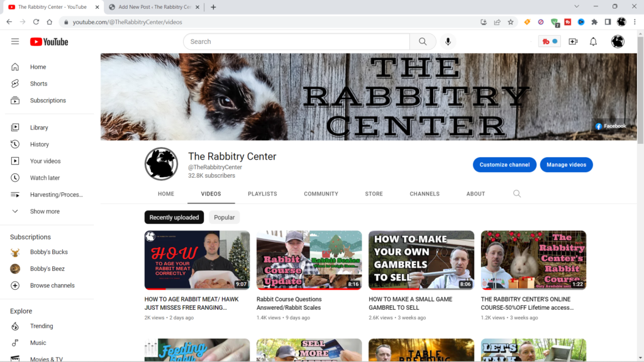The image size is (644, 362).
Task: Start voice search with the microphone icon
Action: click(x=447, y=41)
